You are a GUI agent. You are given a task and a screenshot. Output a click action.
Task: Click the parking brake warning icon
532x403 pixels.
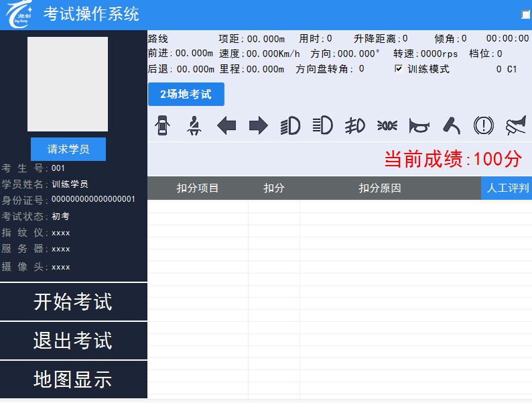coord(483,125)
